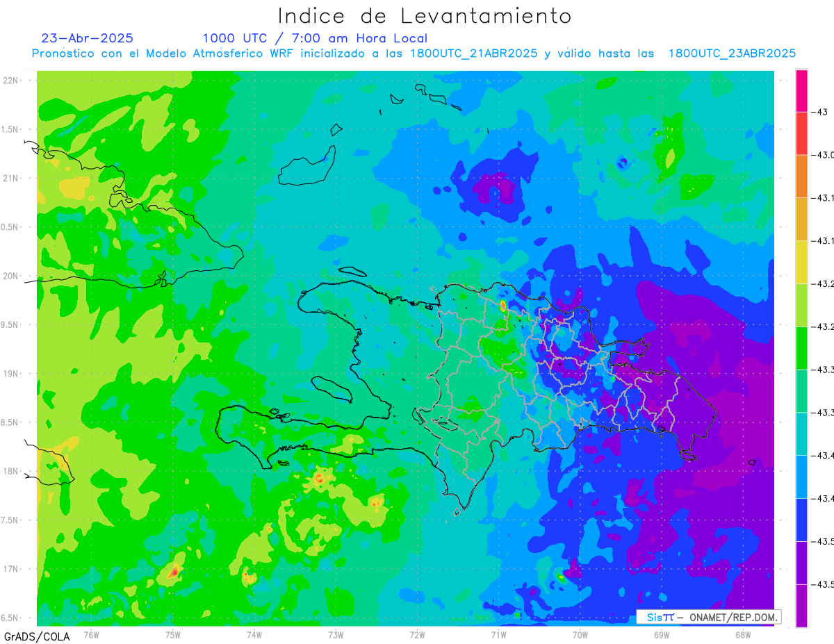Click the date '23-Abr-2025'
The width and height of the screenshot is (834, 644).
tap(88, 38)
